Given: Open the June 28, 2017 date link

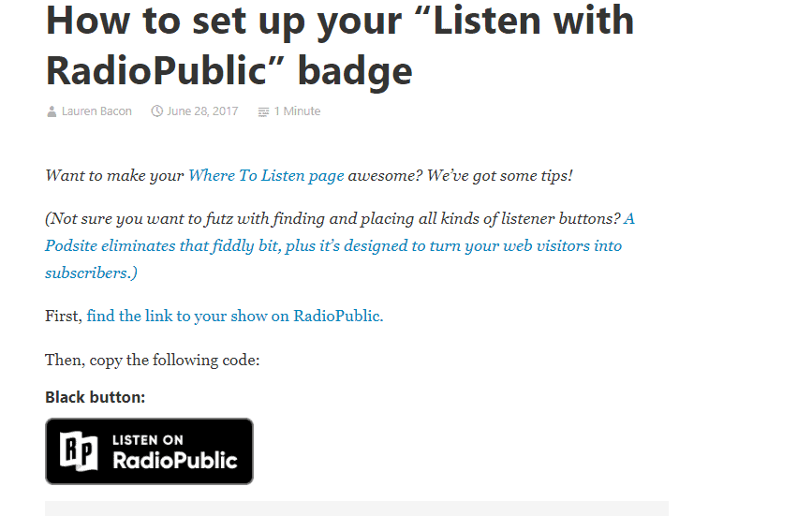Looking at the screenshot, I should click(x=202, y=111).
